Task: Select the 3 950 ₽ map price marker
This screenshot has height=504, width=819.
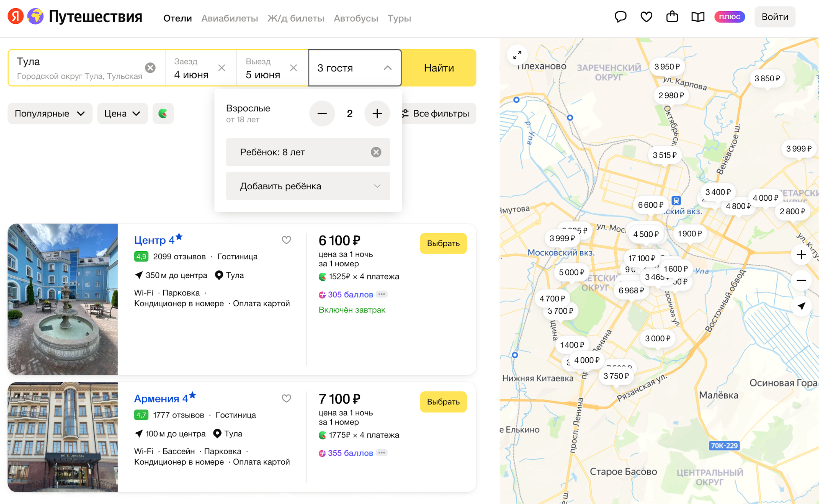Action: click(x=667, y=67)
